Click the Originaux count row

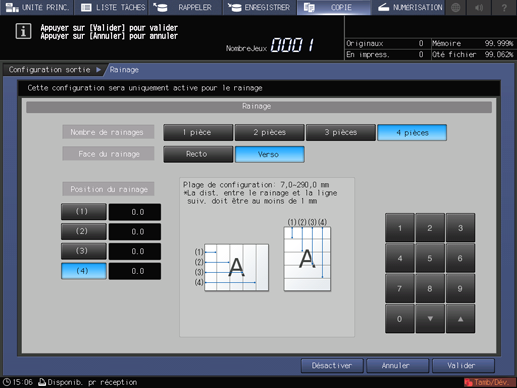coord(387,43)
